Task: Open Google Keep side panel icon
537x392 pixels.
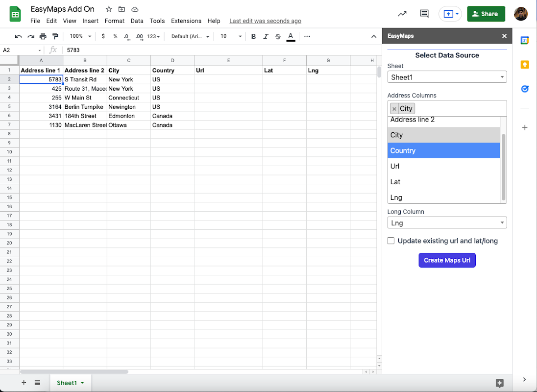Action: [525, 65]
